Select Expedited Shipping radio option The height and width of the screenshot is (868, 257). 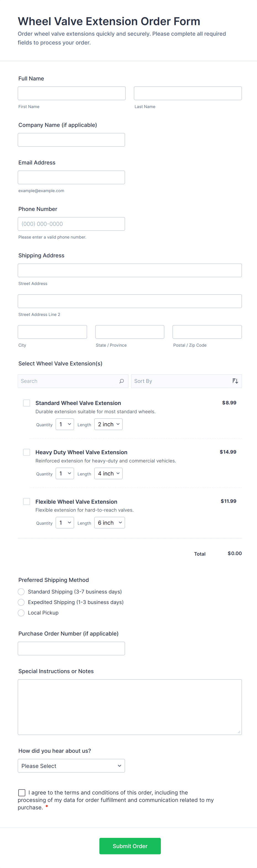(x=21, y=602)
